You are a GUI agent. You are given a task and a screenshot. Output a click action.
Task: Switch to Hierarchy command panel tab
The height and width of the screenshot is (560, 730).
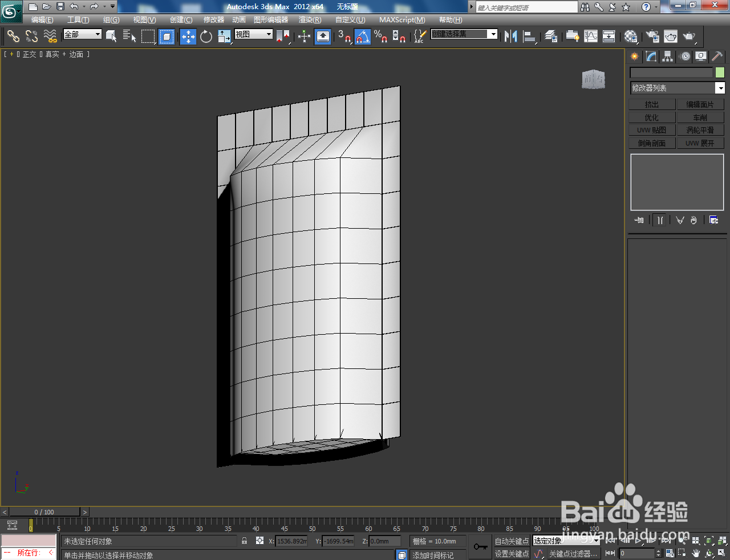pyautogui.click(x=668, y=56)
